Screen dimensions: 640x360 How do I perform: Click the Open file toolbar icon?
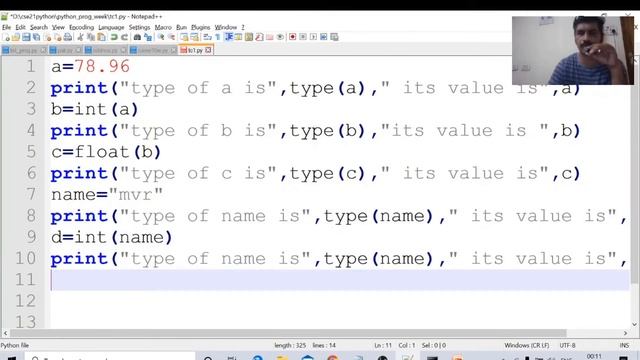click(x=16, y=37)
